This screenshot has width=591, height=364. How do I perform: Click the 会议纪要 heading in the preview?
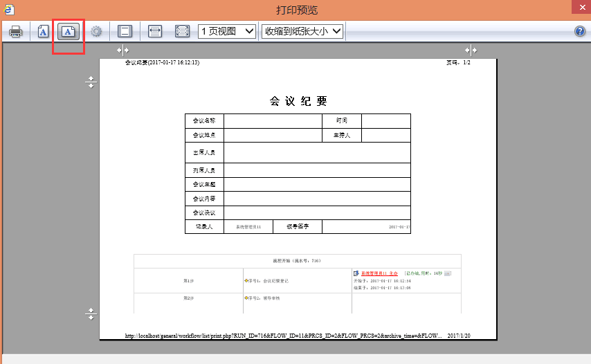coord(298,101)
